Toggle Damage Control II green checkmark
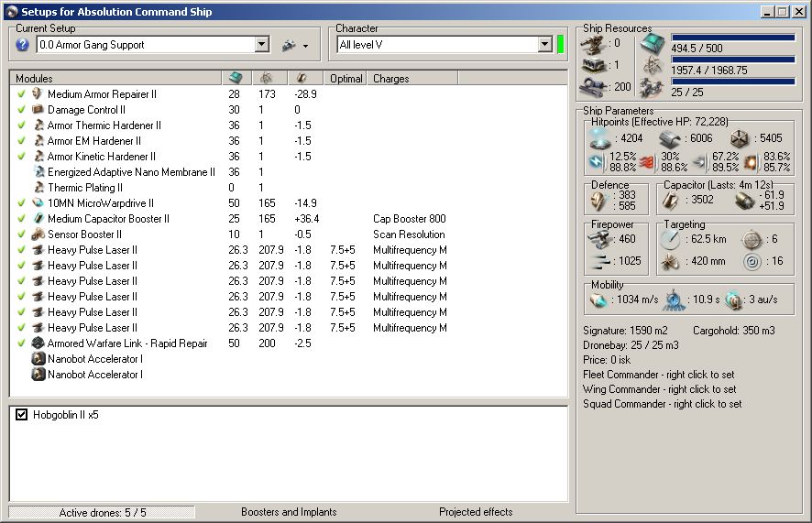Viewport: 812px width, 523px height. pyautogui.click(x=21, y=110)
